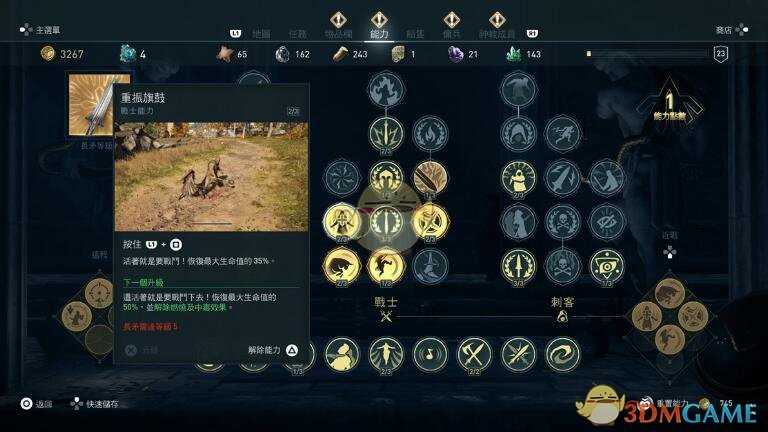
Task: Open the 傭兵 mercenaries tab
Action: 451,34
